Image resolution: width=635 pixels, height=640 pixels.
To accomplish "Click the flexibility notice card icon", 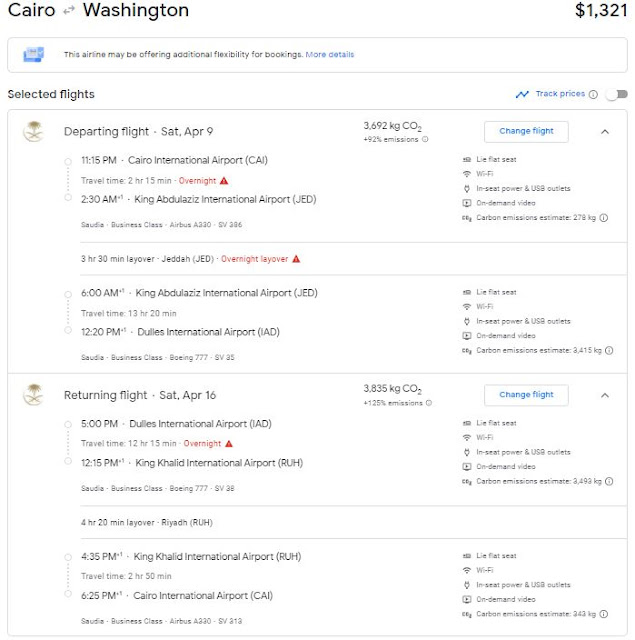I will pos(33,54).
